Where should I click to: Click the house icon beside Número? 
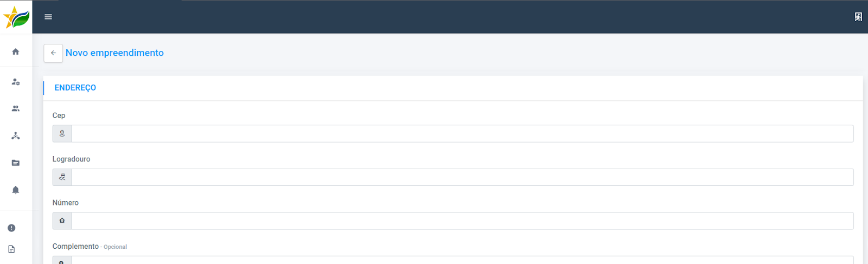tap(62, 221)
